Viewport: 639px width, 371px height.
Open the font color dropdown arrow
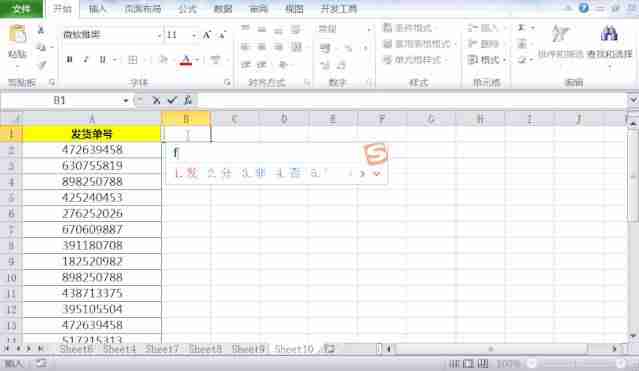(x=198, y=60)
